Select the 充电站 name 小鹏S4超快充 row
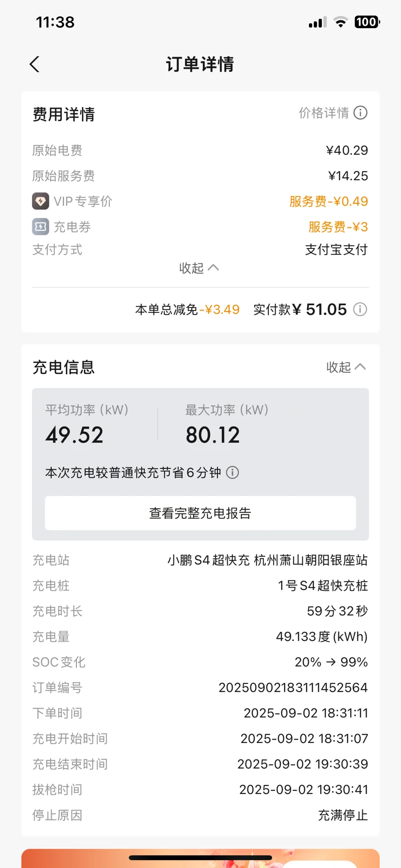Screen dimensions: 401x868 200,560
